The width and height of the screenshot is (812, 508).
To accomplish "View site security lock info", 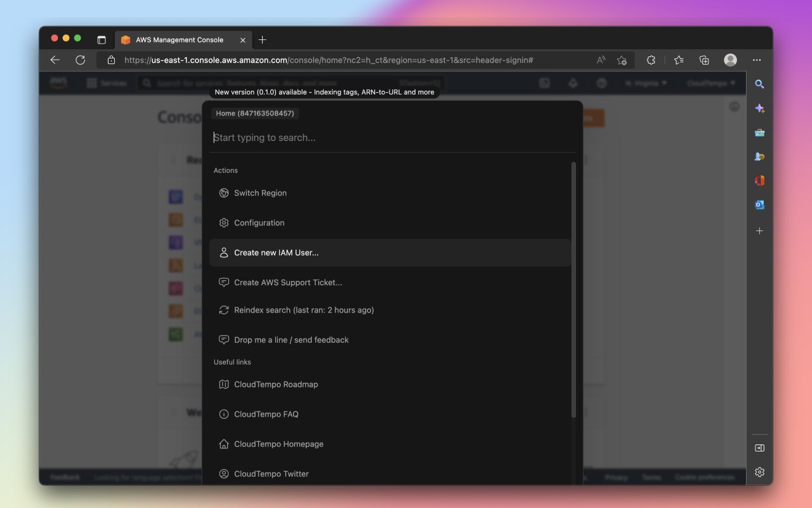I will click(111, 60).
